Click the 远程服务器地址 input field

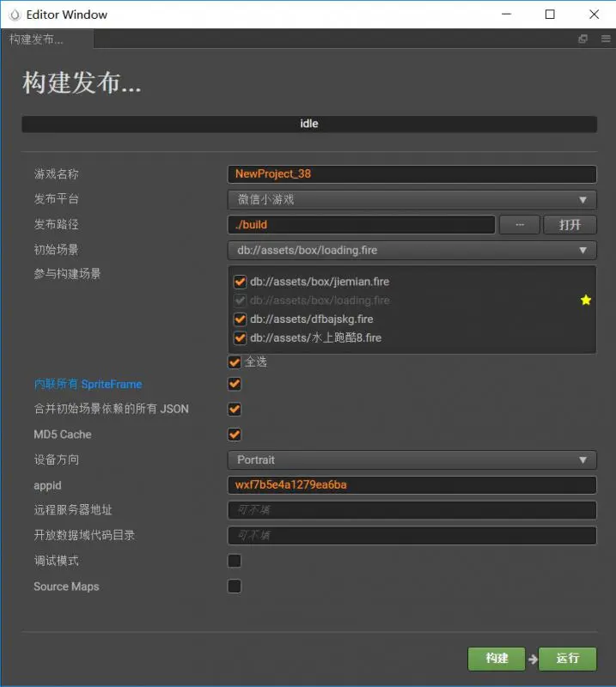coord(412,510)
